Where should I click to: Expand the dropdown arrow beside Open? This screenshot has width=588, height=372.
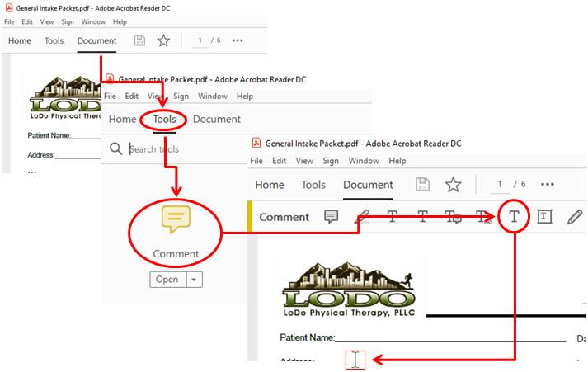tap(195, 280)
